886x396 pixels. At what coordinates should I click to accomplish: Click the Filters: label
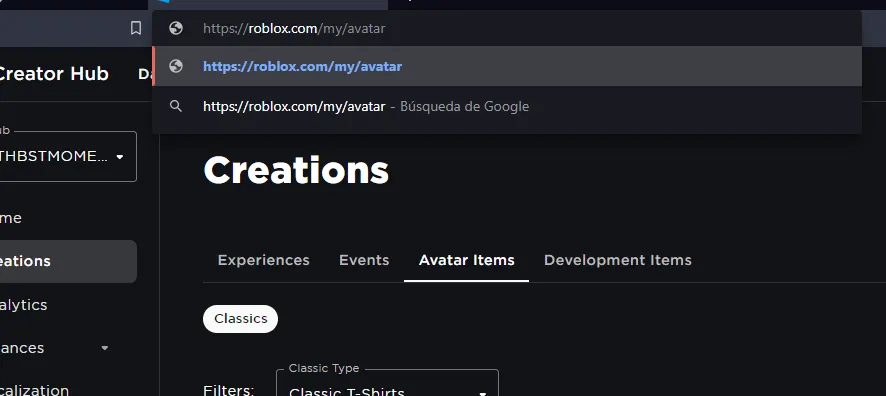[228, 390]
